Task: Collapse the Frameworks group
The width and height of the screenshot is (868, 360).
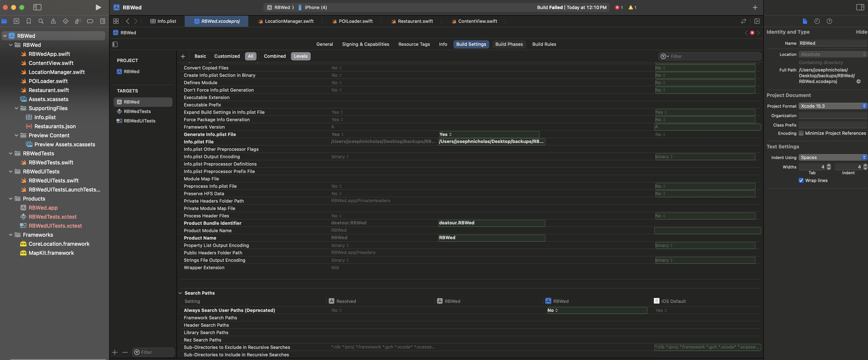Action: [11, 235]
